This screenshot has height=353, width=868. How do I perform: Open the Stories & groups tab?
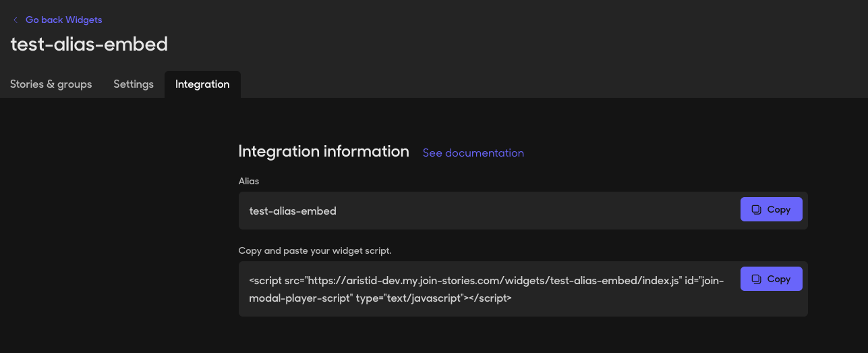pos(51,84)
